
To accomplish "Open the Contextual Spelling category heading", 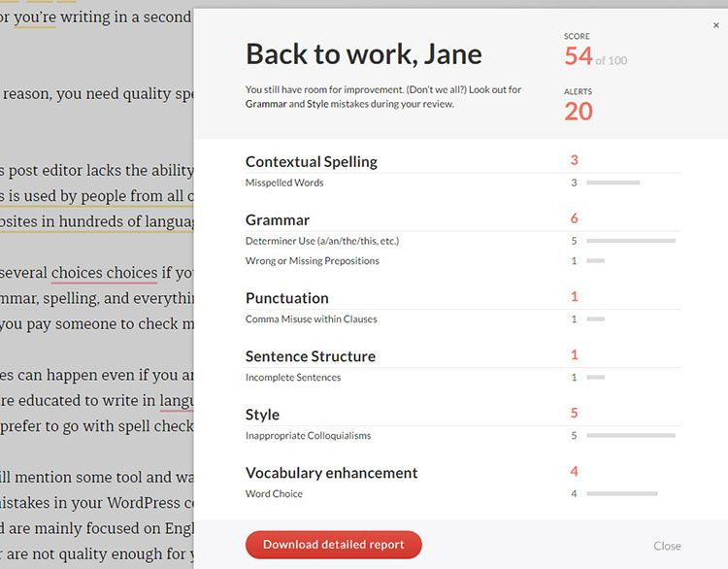I will pyautogui.click(x=311, y=162).
